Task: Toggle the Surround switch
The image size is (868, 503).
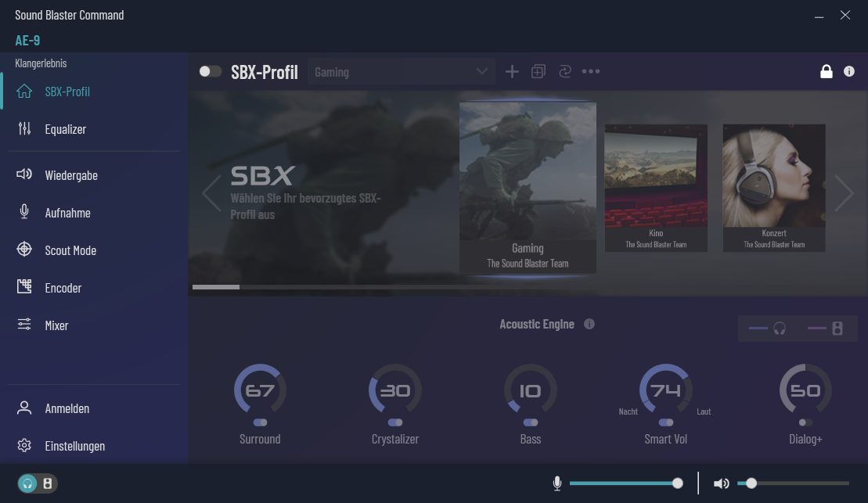Action: (x=260, y=422)
